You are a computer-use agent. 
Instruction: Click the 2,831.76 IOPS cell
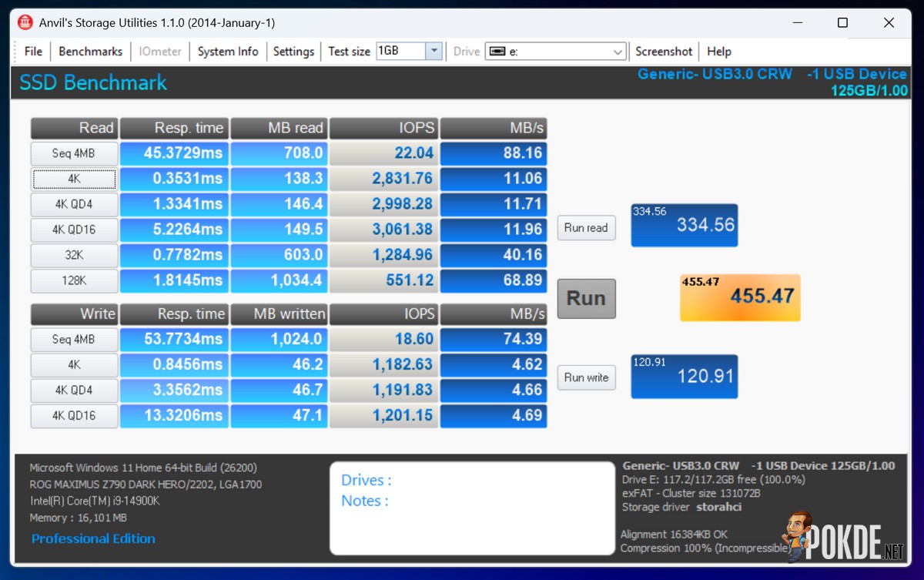click(383, 179)
